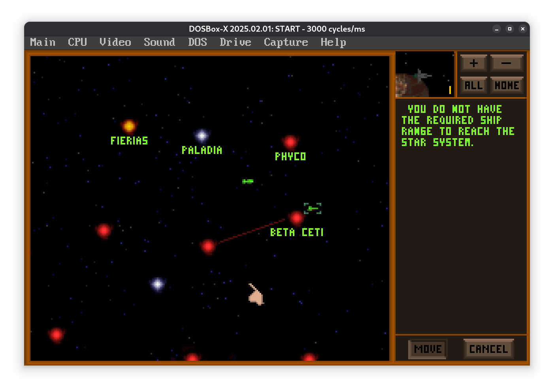554x392 pixels.
Task: Select the Phyco red star
Action: 290,142
